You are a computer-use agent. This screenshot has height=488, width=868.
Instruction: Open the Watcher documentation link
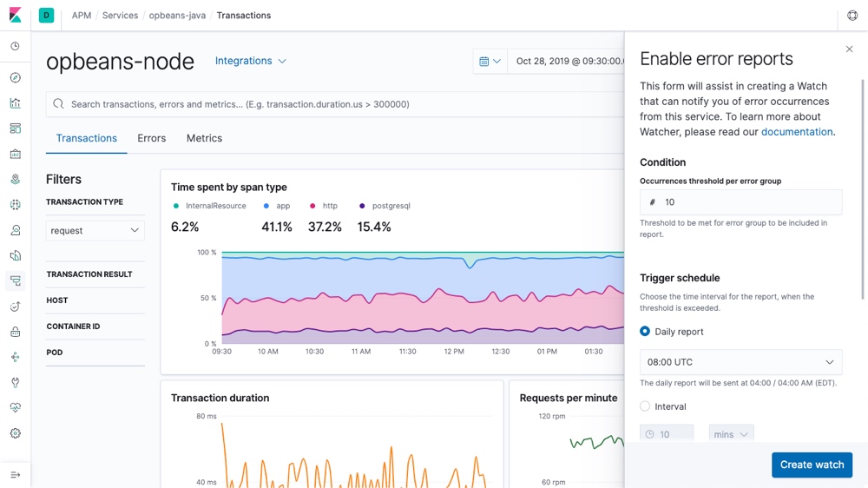click(797, 132)
